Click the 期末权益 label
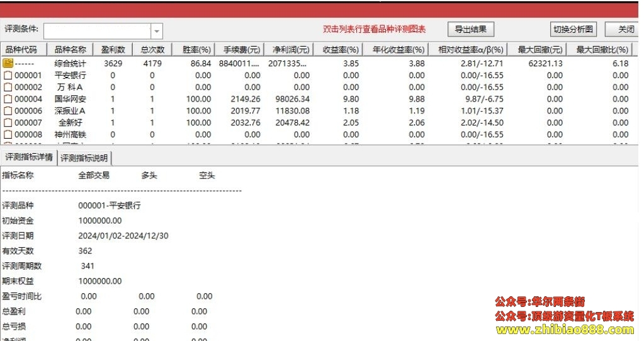 (18, 281)
